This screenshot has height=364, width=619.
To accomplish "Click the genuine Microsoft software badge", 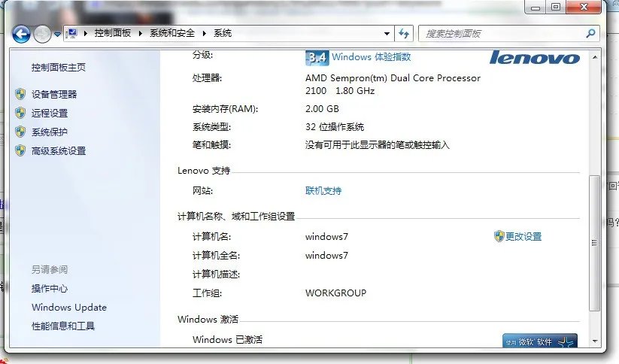I will (x=540, y=341).
